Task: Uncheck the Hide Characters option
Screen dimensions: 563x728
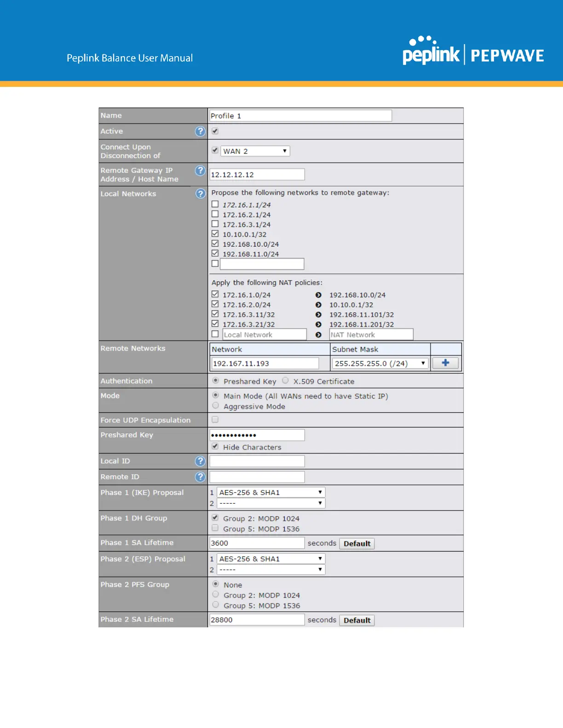Action: click(x=215, y=446)
